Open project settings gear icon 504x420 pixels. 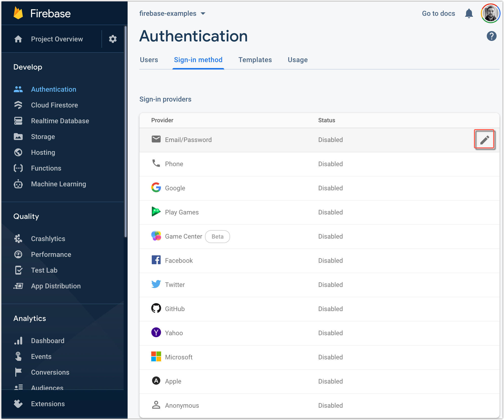point(113,39)
